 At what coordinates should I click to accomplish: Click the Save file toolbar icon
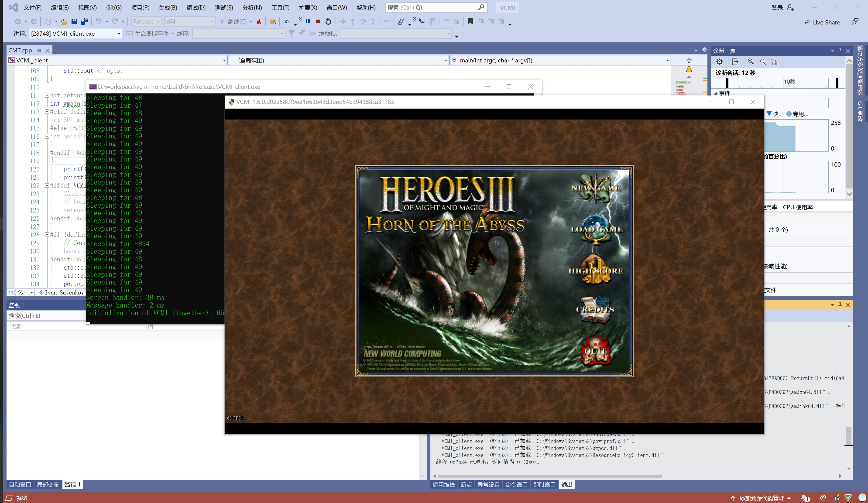click(x=74, y=21)
